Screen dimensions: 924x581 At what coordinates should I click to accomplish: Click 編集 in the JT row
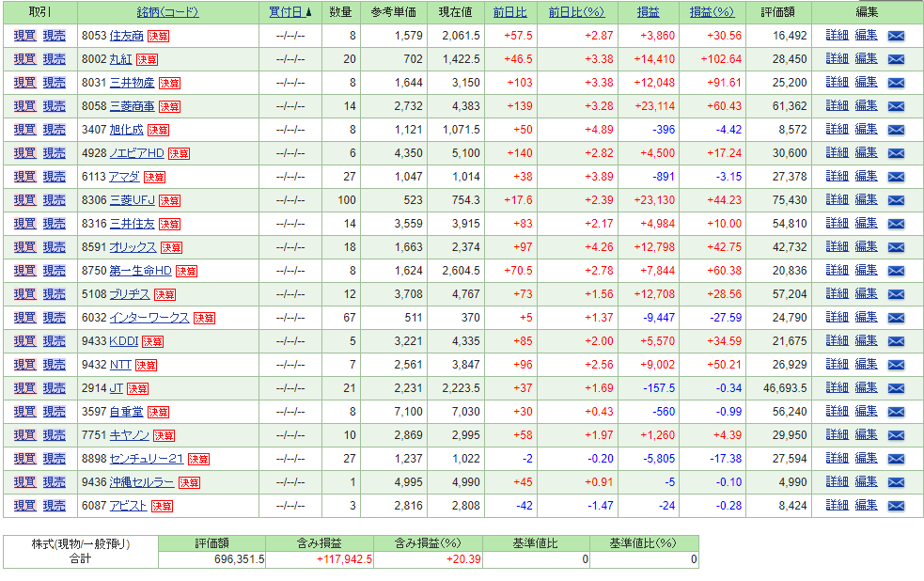pos(867,388)
